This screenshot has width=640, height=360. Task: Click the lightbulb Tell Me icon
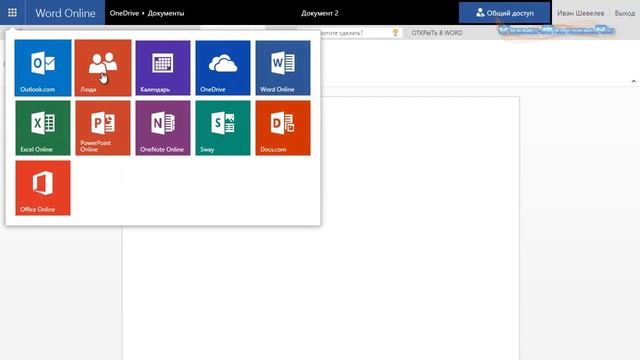pyautogui.click(x=395, y=33)
